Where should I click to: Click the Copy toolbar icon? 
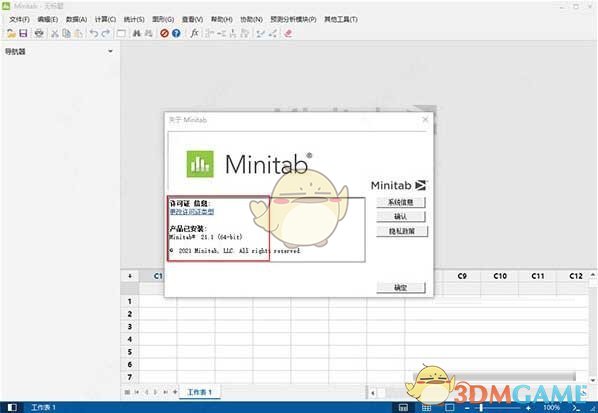point(66,34)
